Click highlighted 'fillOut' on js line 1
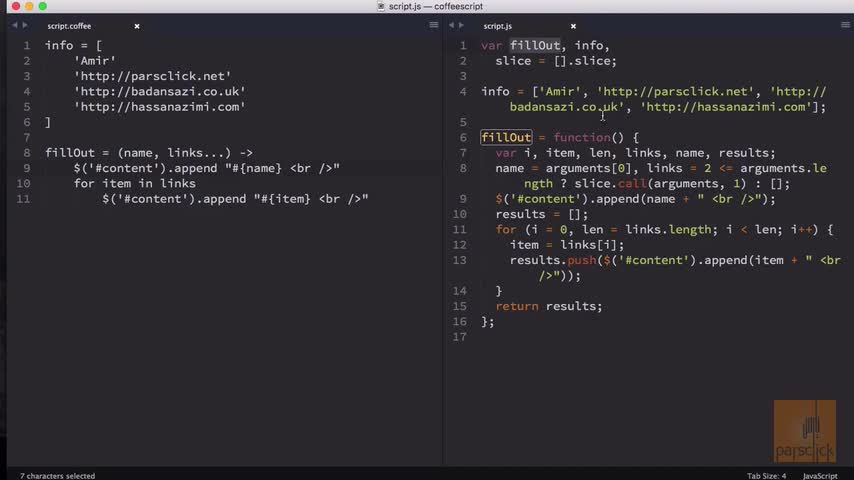854x480 pixels. tap(535, 46)
